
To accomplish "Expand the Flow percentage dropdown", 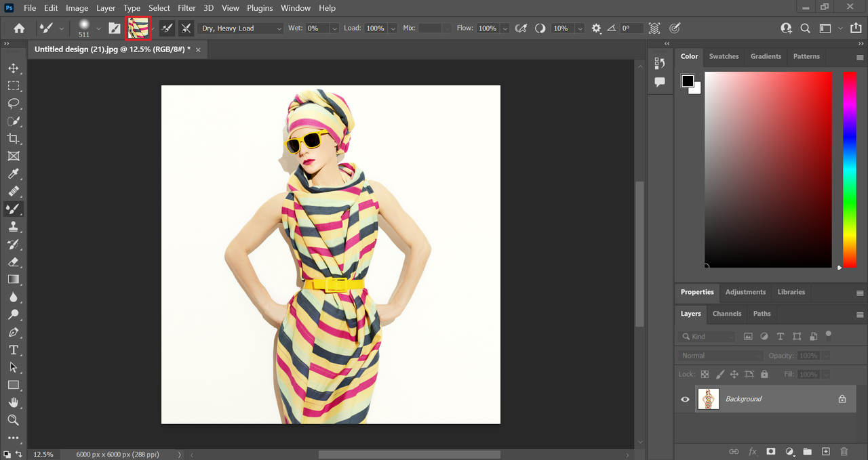I will pyautogui.click(x=504, y=28).
